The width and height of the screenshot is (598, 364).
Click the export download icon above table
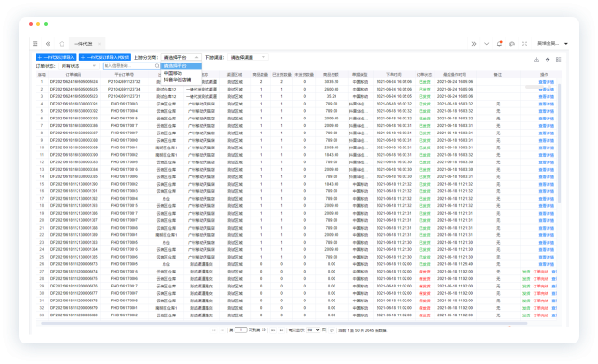coord(536,60)
